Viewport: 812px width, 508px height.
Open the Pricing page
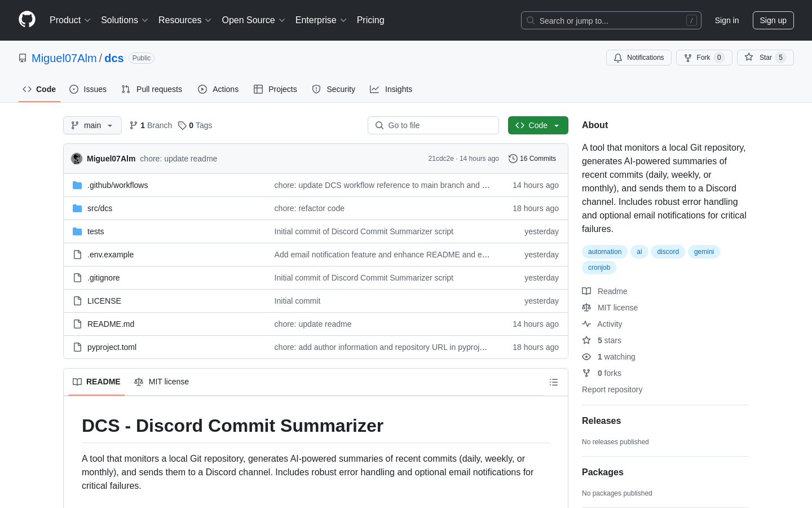pyautogui.click(x=370, y=20)
